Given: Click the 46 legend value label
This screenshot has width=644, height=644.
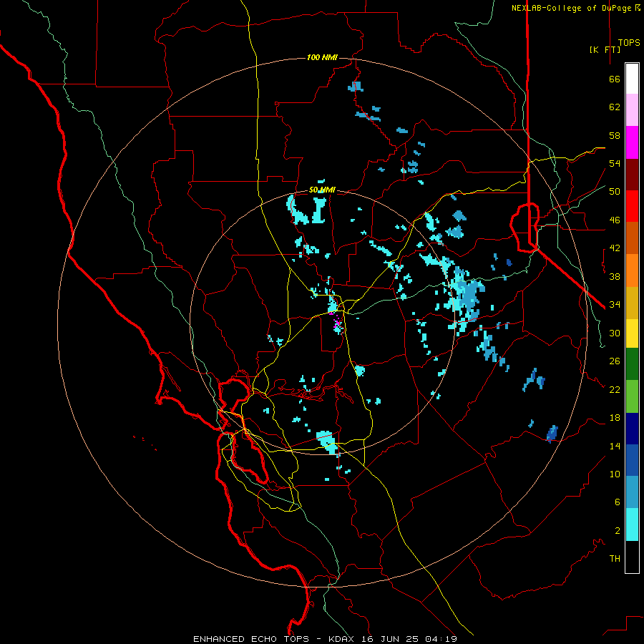Looking at the screenshot, I should click(615, 220).
